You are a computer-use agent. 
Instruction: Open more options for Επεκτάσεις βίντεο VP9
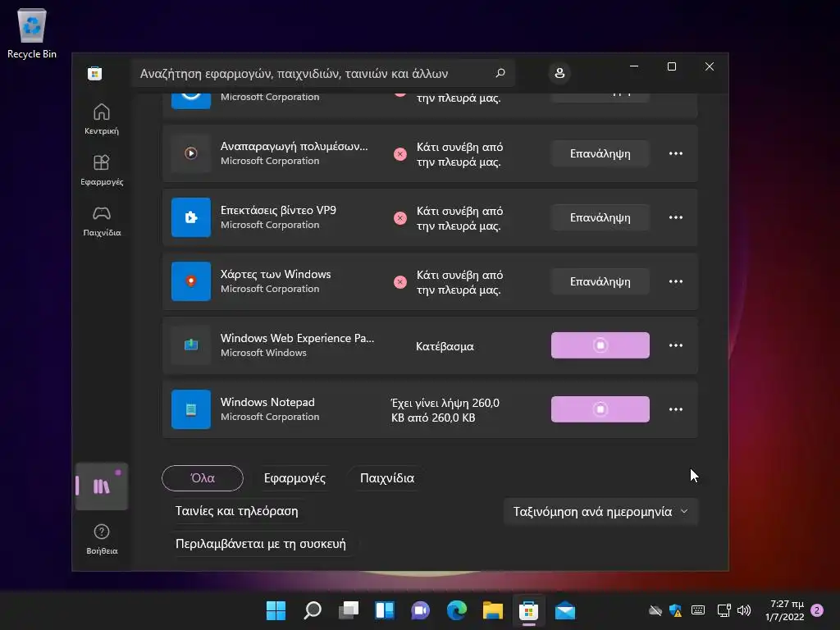point(676,217)
